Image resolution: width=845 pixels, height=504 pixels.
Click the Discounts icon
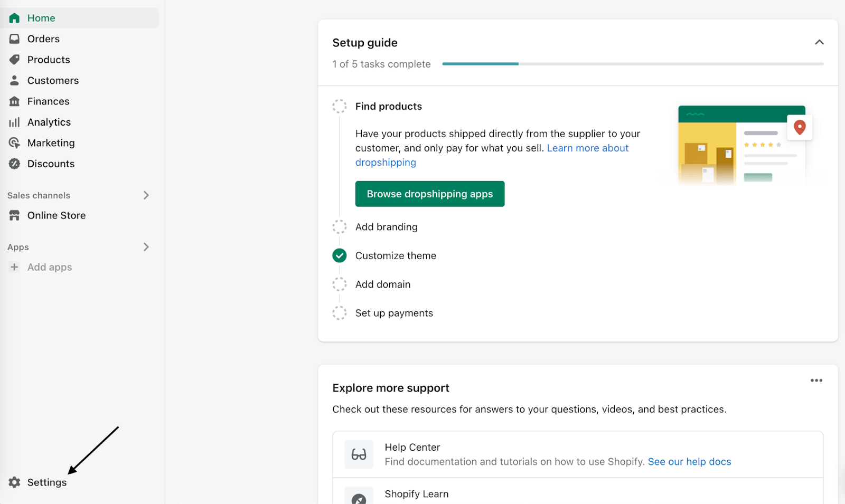(x=14, y=164)
